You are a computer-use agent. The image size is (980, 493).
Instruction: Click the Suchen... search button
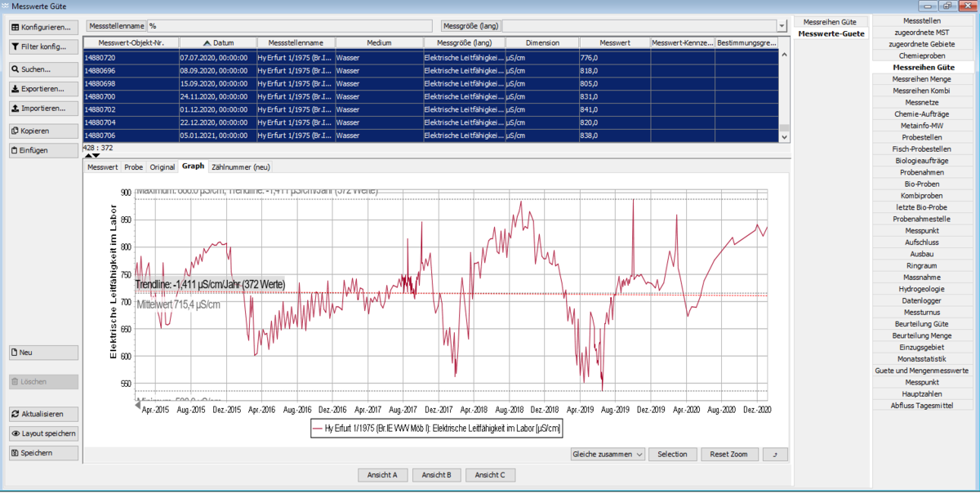coord(43,69)
